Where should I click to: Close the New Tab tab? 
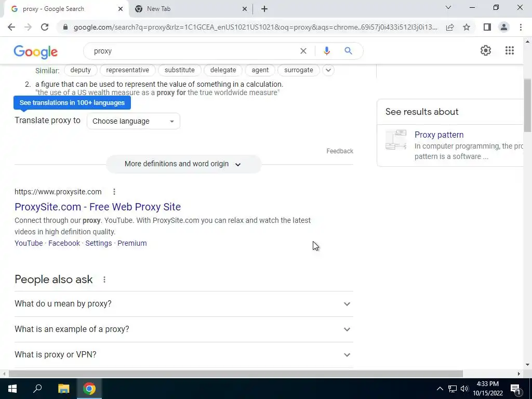[x=245, y=9]
